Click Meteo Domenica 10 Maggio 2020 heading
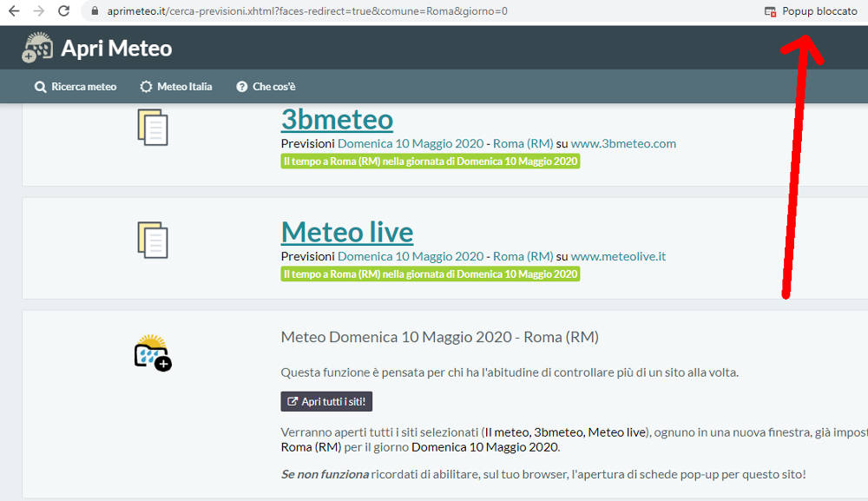The image size is (868, 501). pos(439,337)
